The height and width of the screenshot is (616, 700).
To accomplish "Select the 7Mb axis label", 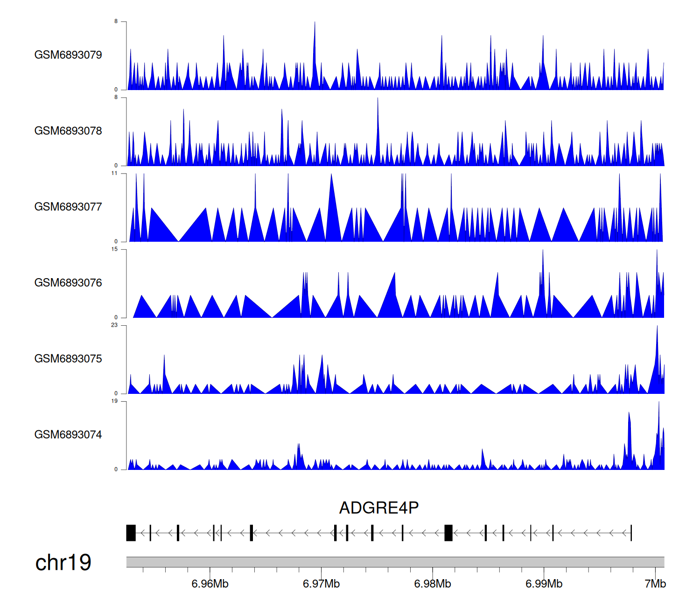I will tap(655, 584).
